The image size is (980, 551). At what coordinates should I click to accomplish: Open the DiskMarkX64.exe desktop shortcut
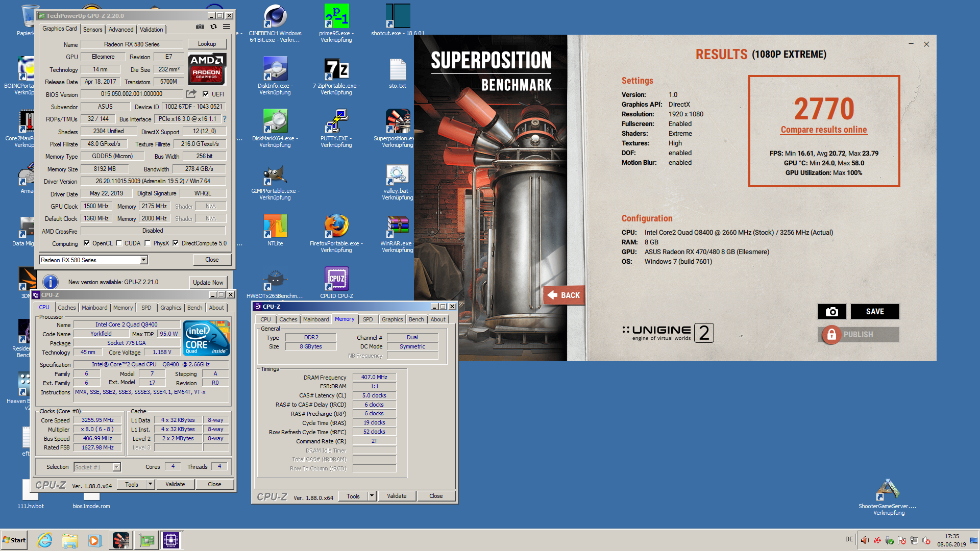275,128
